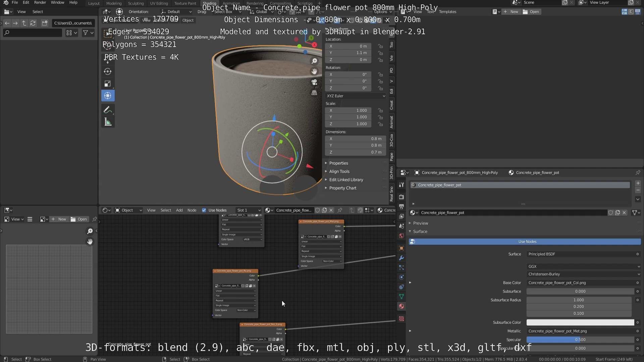Switch to Texture Paint workspace tab
Image resolution: width=644 pixels, height=362 pixels.
coord(185,3)
